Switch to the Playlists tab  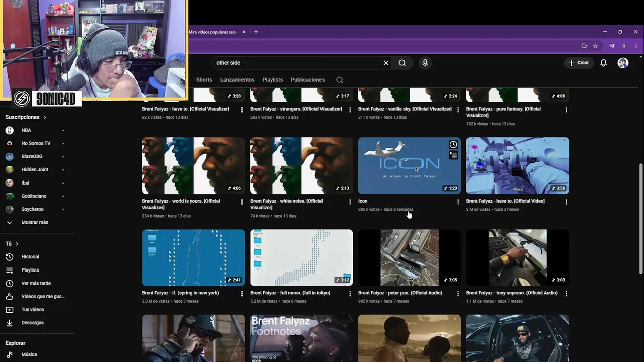click(x=272, y=80)
